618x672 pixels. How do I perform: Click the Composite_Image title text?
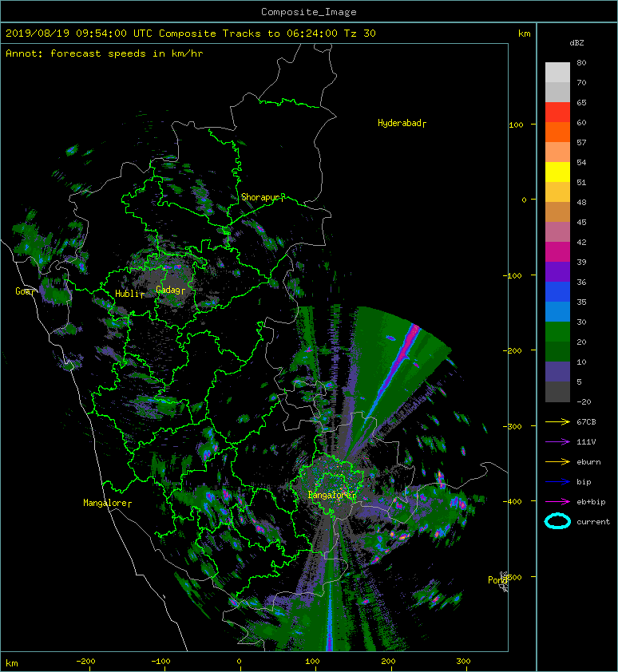309,12
